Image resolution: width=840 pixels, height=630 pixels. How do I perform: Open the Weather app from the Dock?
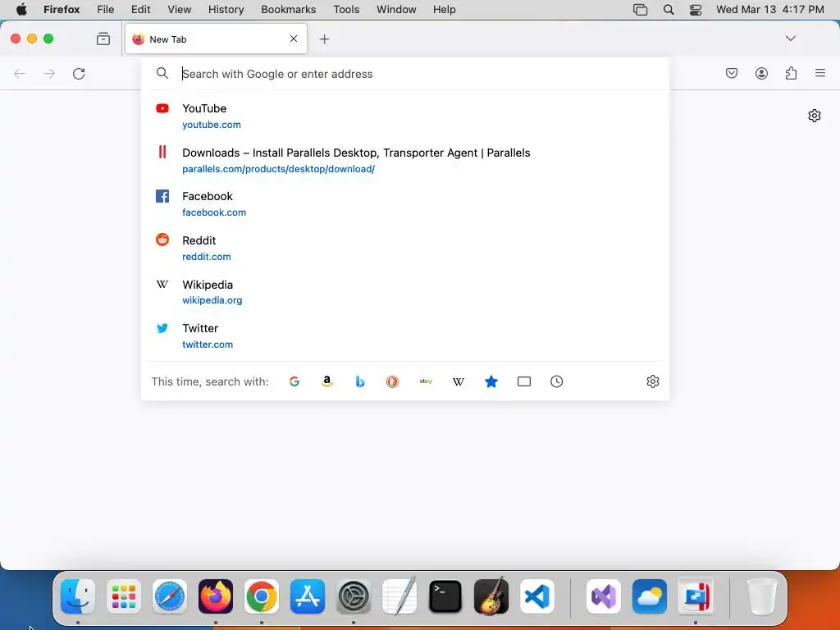click(650, 596)
